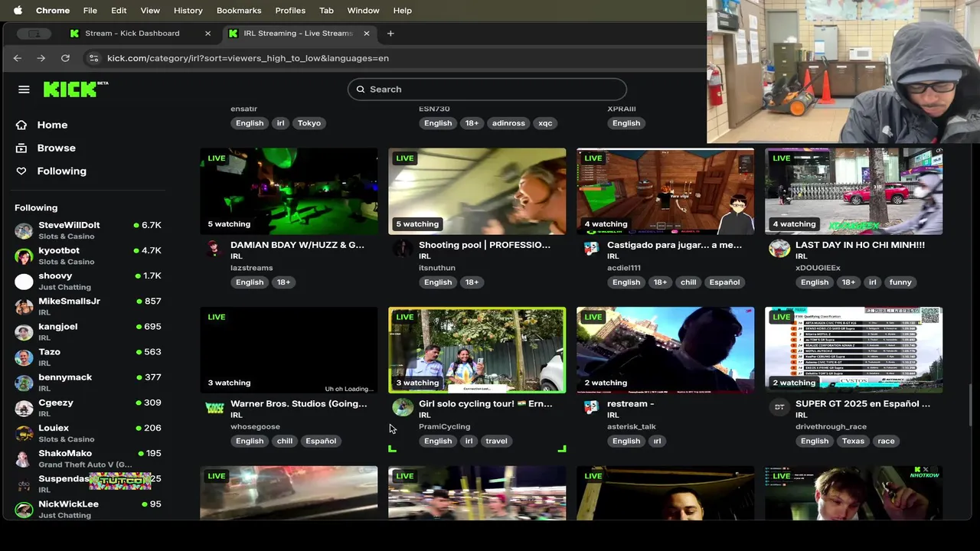Viewport: 980px width, 551px height.
Task: Open DAMIAN BDAY W/HUZZ stream thumbnail
Action: coord(289,191)
